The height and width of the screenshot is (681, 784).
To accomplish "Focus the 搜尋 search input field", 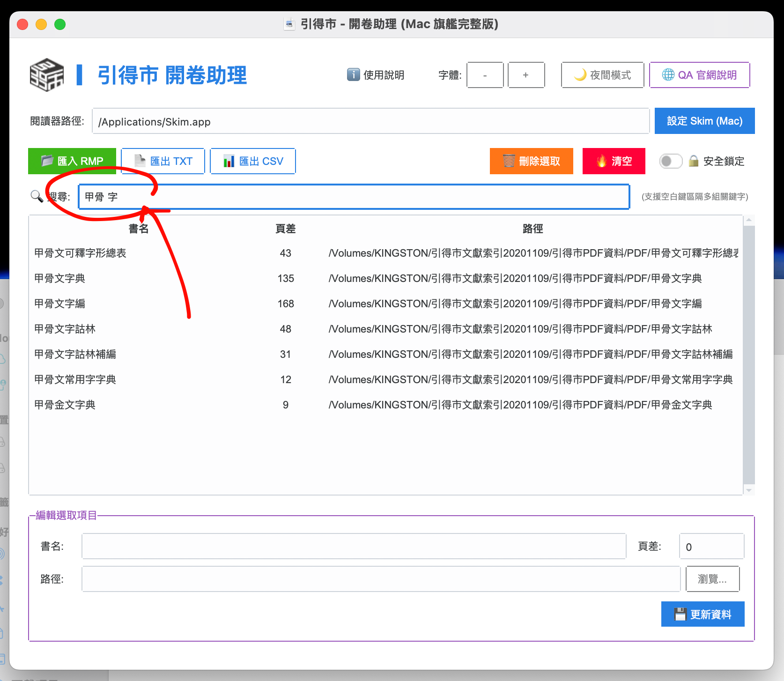I will tap(354, 197).
